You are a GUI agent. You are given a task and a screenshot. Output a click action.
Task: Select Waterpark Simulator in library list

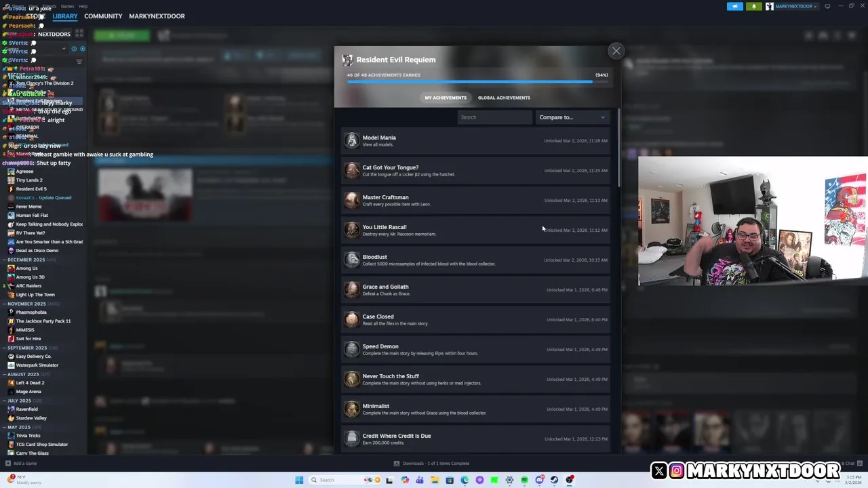pos(37,365)
